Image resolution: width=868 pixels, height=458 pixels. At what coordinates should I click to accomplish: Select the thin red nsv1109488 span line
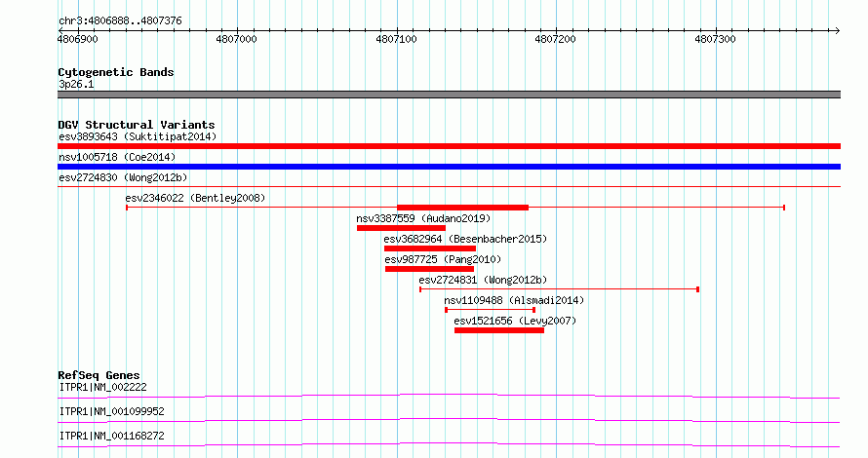point(490,310)
